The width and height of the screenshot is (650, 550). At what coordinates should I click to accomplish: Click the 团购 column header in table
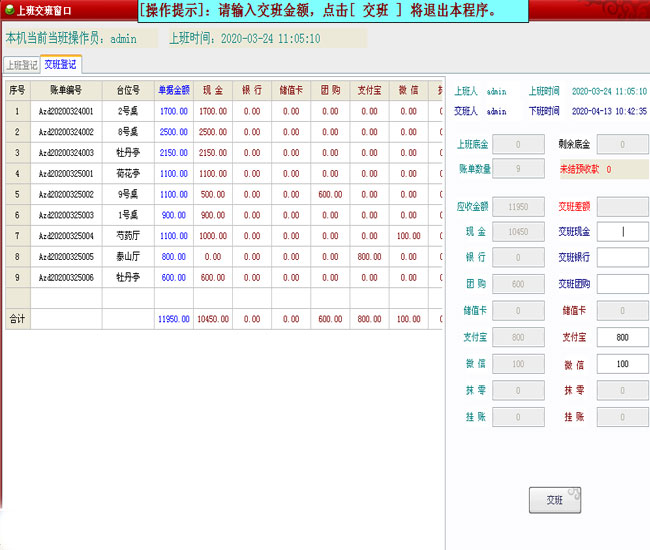click(x=330, y=90)
